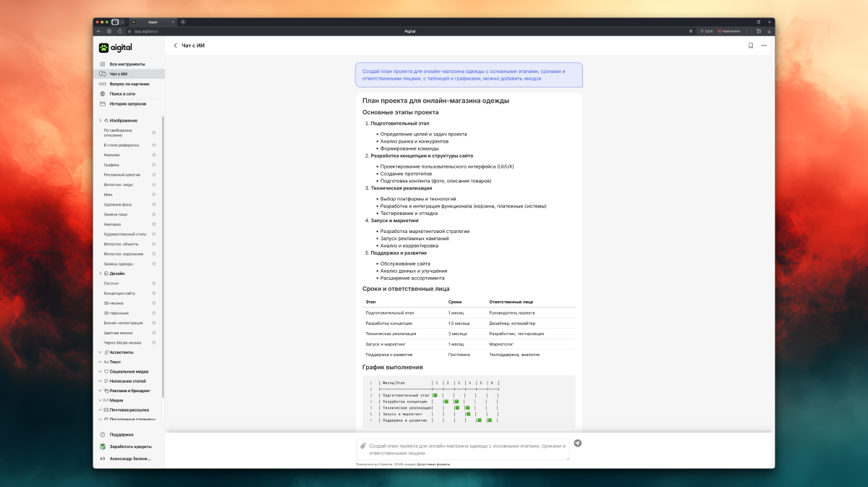Open Поиск в сети tool
868x487 pixels.
(x=117, y=94)
